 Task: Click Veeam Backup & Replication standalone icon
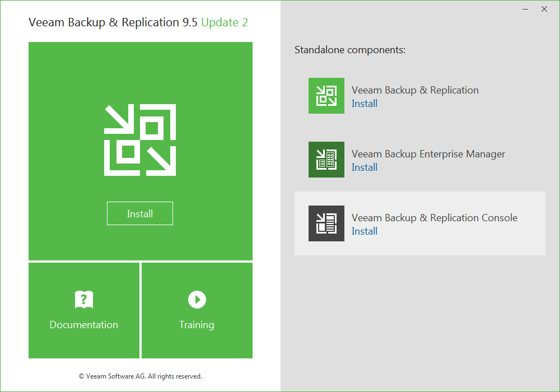coord(326,96)
